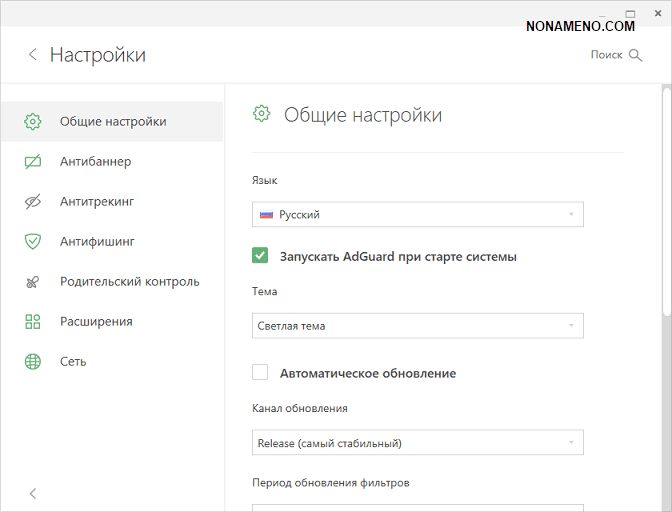Click the vertical scrollbar on the right
672x512 pixels.
pyautogui.click(x=666, y=200)
